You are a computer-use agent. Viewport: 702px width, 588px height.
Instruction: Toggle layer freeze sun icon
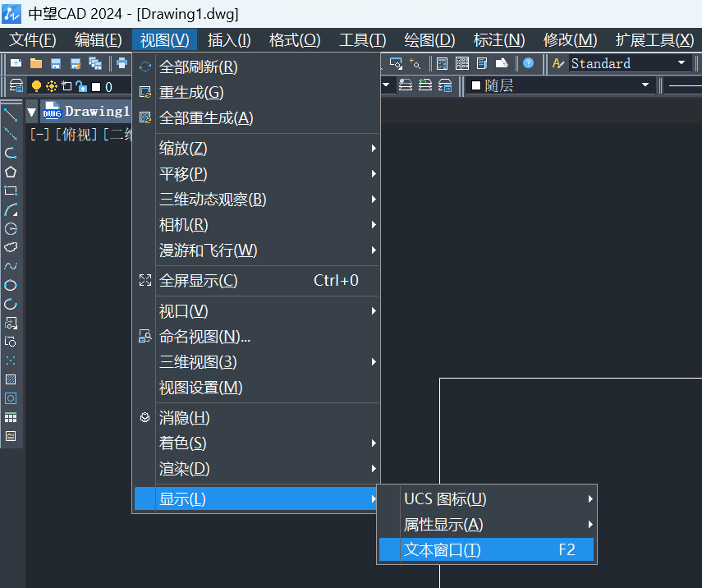pos(51,86)
